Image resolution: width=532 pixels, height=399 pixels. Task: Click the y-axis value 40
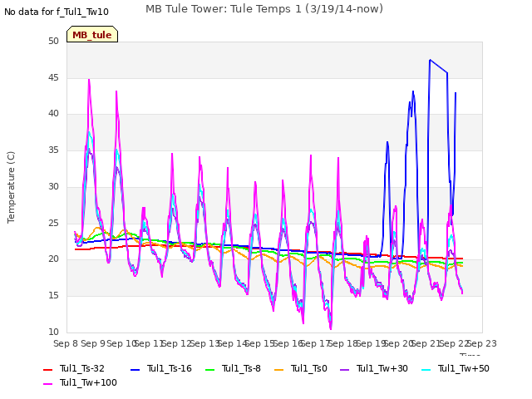pyautogui.click(x=53, y=114)
